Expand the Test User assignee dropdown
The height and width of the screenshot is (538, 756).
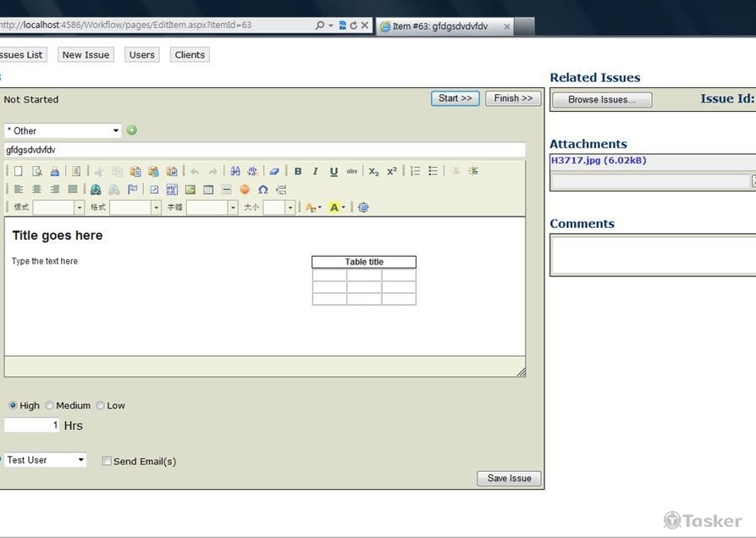click(x=46, y=460)
